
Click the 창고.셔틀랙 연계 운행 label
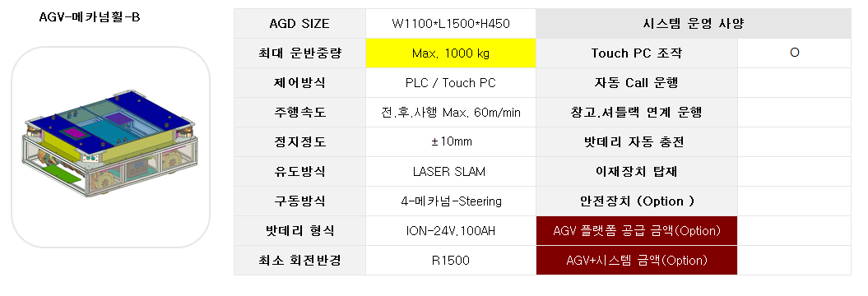click(x=637, y=113)
